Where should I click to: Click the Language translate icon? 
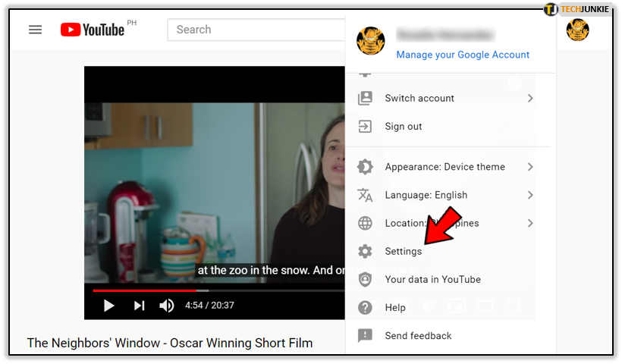pyautogui.click(x=365, y=195)
